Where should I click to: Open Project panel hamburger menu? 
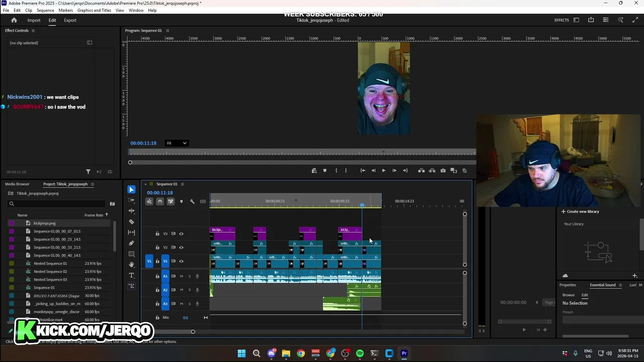pyautogui.click(x=93, y=184)
